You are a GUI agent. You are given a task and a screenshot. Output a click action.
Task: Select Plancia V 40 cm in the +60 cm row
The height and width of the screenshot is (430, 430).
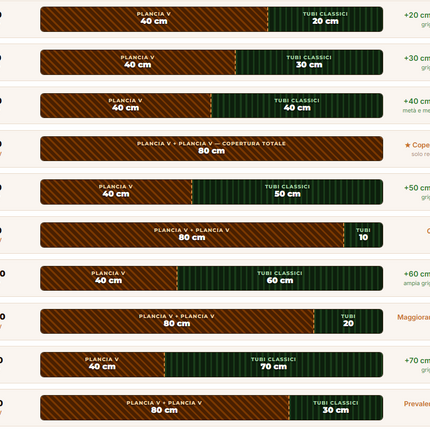click(109, 278)
